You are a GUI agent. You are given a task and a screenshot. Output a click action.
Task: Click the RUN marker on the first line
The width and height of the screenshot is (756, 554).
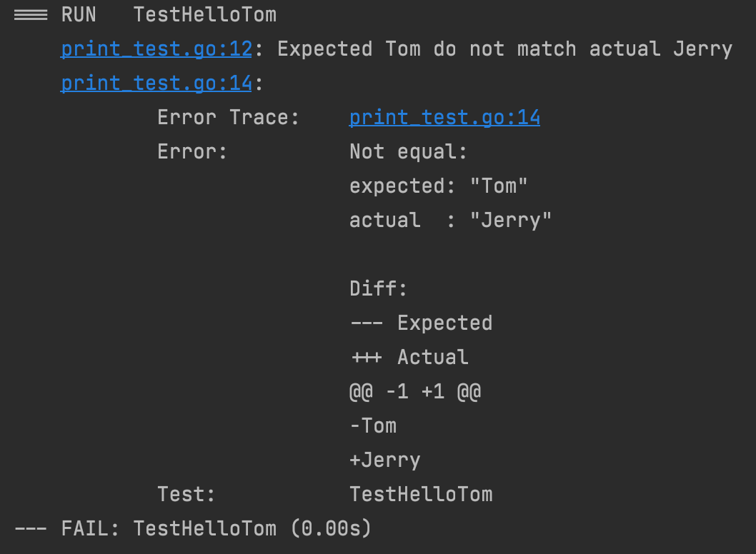point(78,14)
